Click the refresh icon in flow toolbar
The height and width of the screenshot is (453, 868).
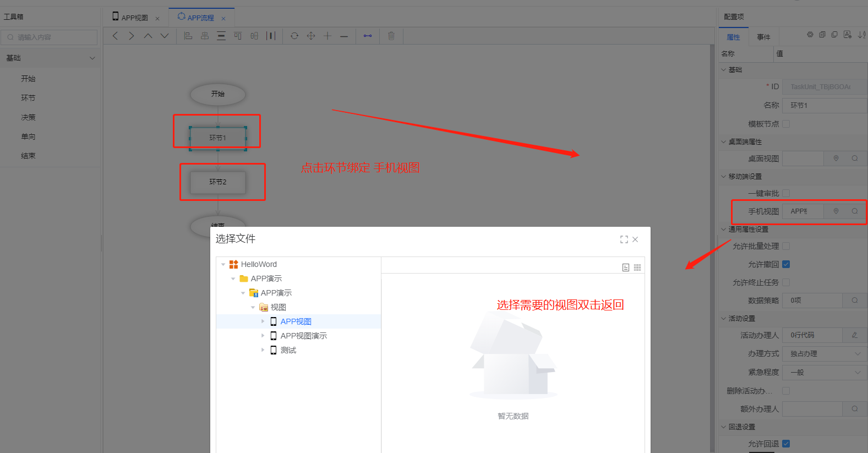(294, 36)
